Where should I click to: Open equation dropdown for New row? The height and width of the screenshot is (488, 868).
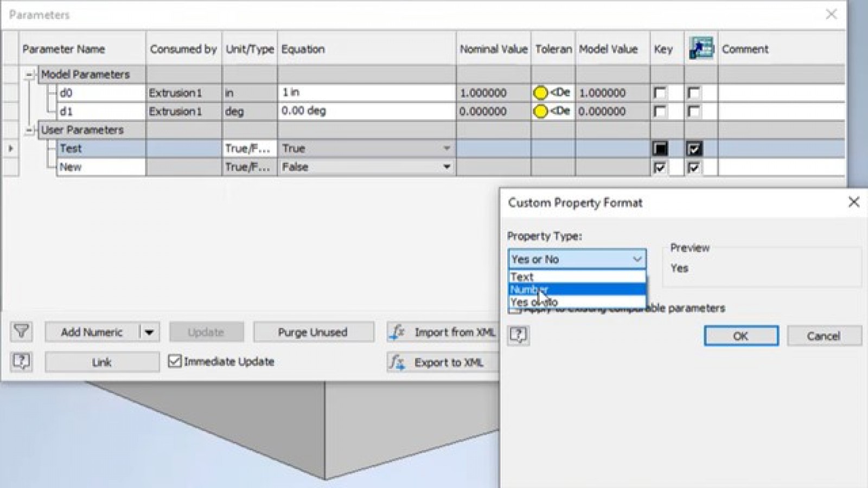[x=446, y=166]
